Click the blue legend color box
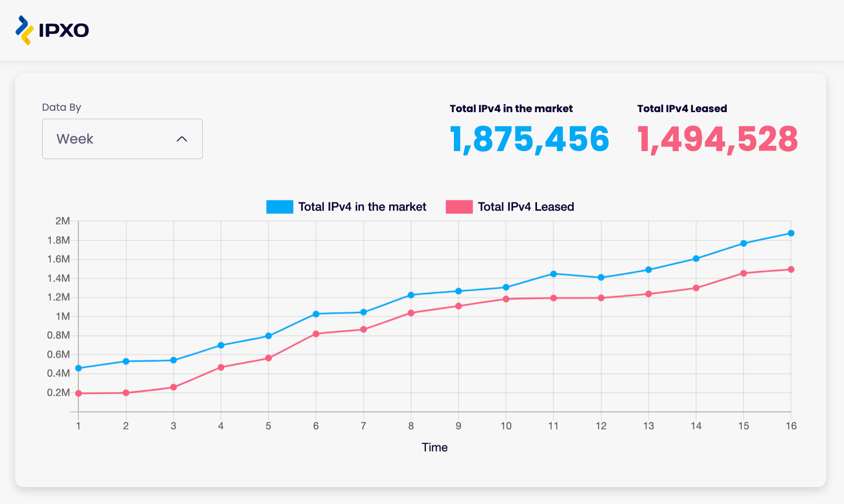Screen dimensions: 844x504 tap(280, 207)
